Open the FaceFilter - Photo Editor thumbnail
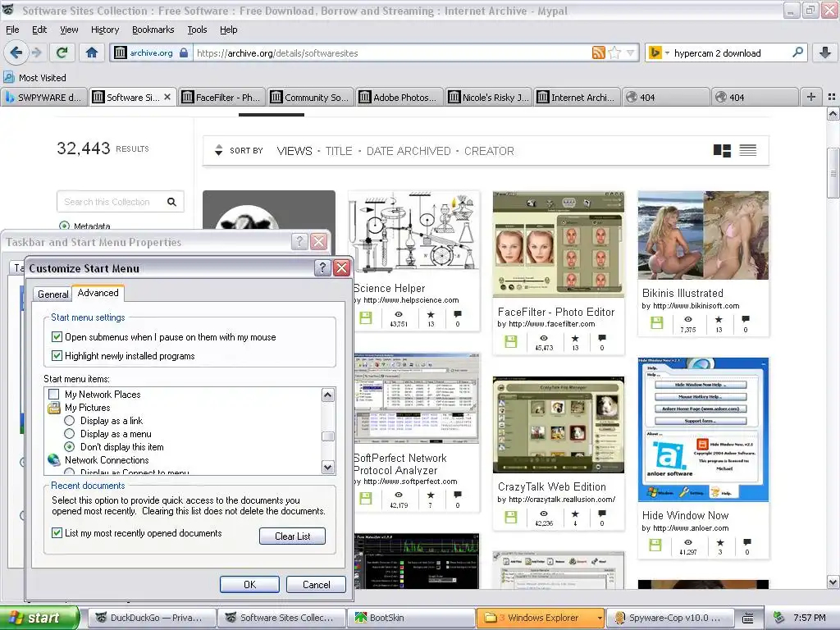Viewport: 840px width, 630px height. [558, 244]
